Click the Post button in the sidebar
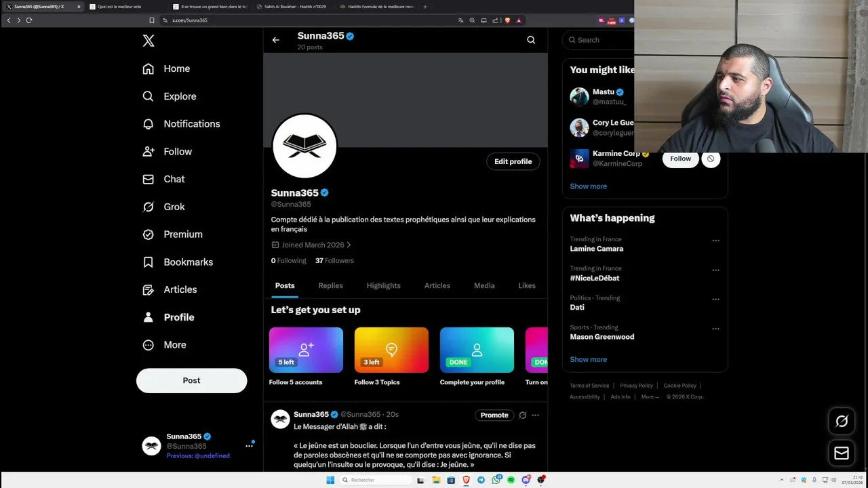The width and height of the screenshot is (868, 488). [x=191, y=381]
